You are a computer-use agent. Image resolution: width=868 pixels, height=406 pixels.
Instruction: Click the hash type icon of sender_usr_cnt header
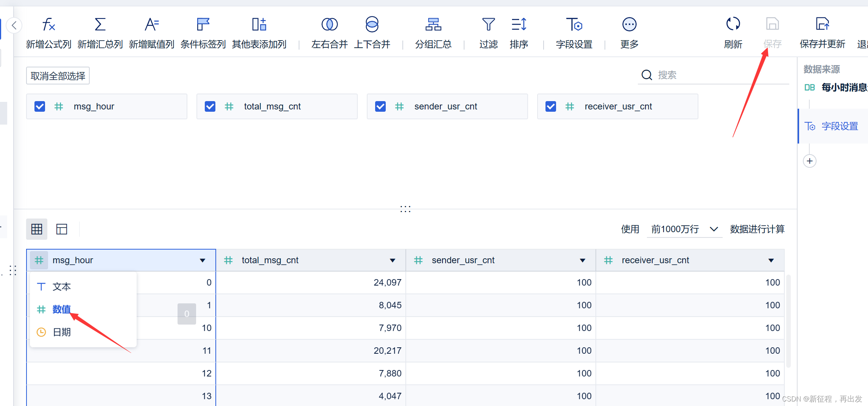418,260
